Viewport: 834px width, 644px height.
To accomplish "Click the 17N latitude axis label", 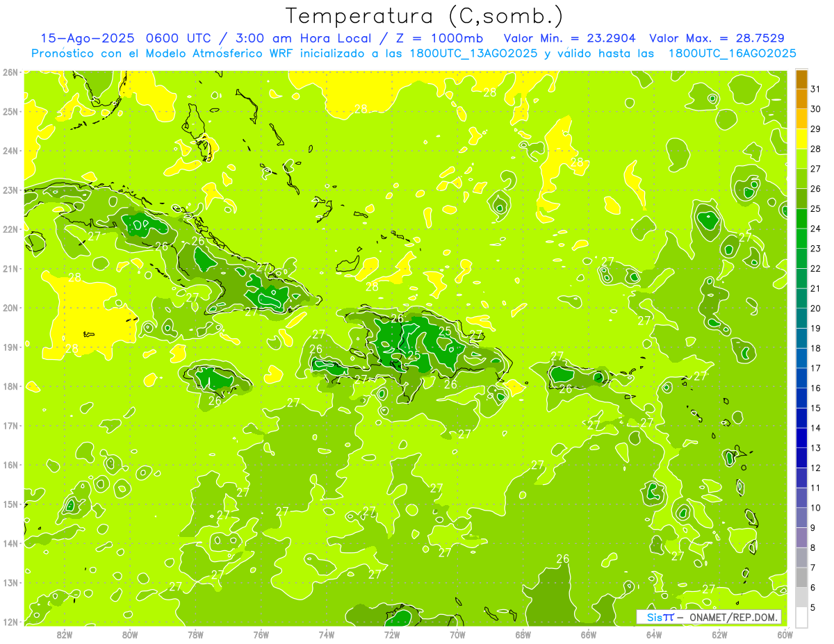I will point(10,425).
